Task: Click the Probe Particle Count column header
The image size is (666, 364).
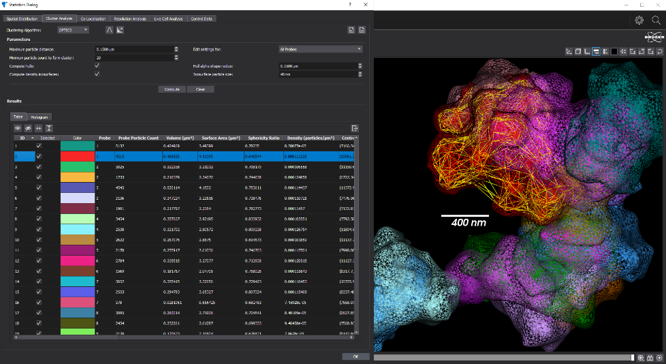Action: 138,138
